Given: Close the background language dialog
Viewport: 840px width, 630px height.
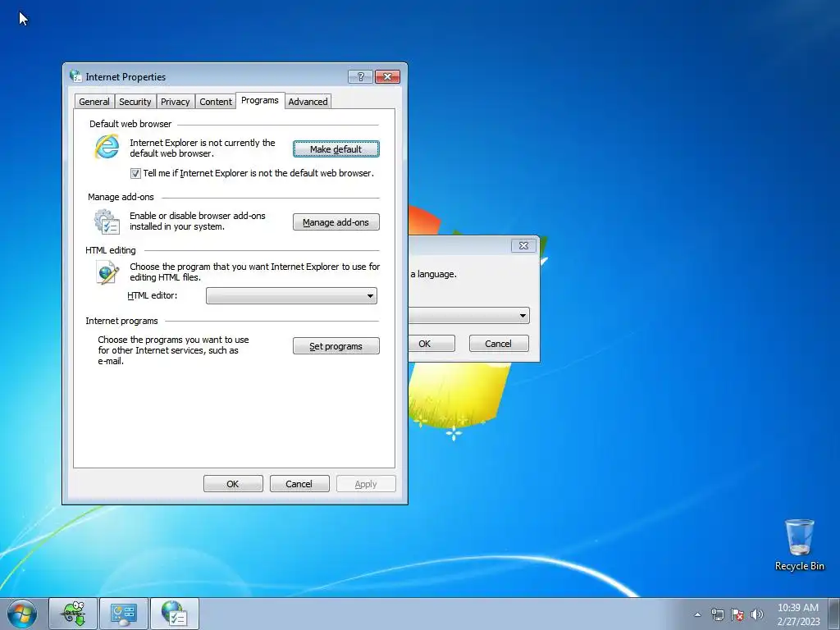Looking at the screenshot, I should [523, 245].
